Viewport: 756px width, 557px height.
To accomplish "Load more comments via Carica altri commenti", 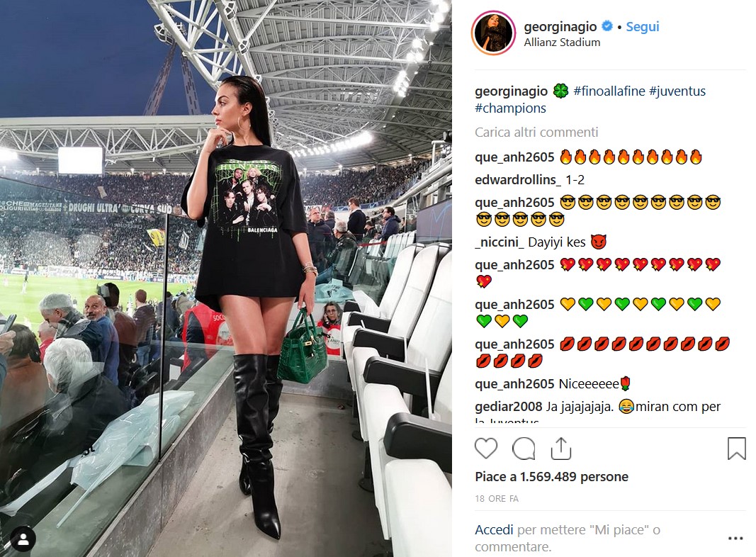I will 536,133.
